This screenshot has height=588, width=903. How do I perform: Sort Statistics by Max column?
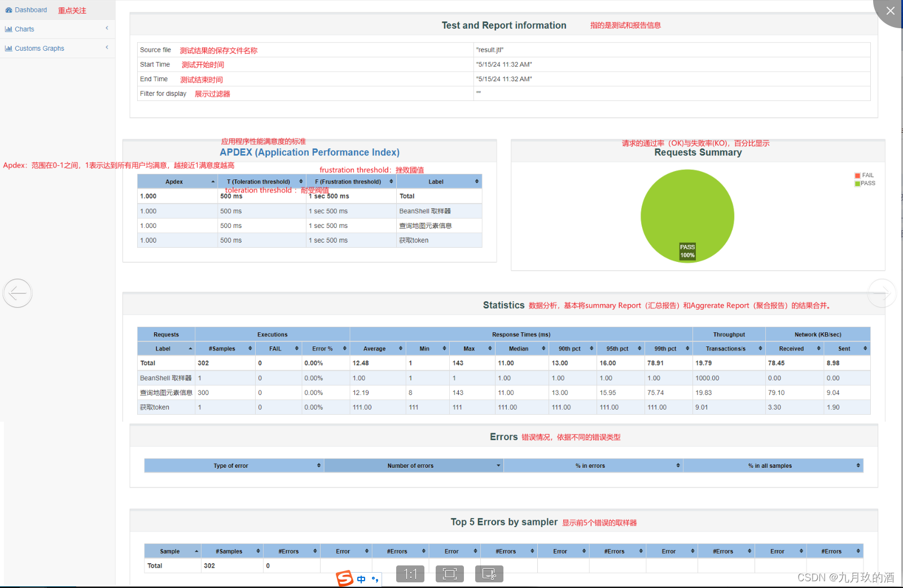(x=472, y=349)
